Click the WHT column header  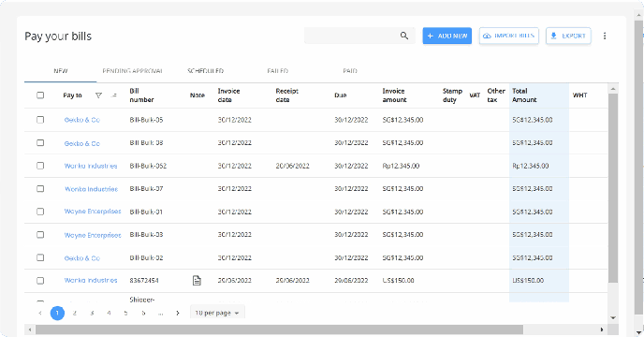pyautogui.click(x=579, y=95)
